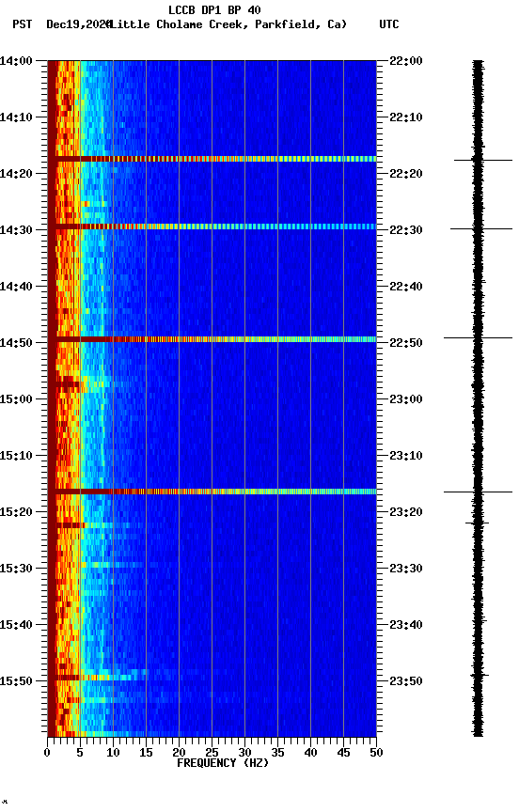Viewport: 519px width, 812px height.
Task: Click the frequency axis label 0
Action: click(x=47, y=753)
